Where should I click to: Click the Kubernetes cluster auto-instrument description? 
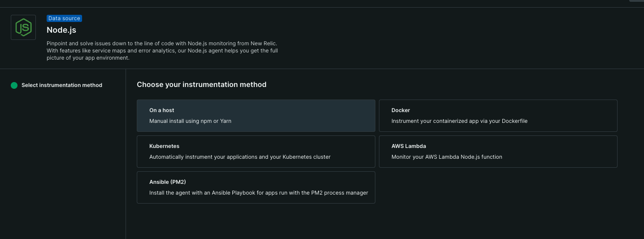pos(239,157)
